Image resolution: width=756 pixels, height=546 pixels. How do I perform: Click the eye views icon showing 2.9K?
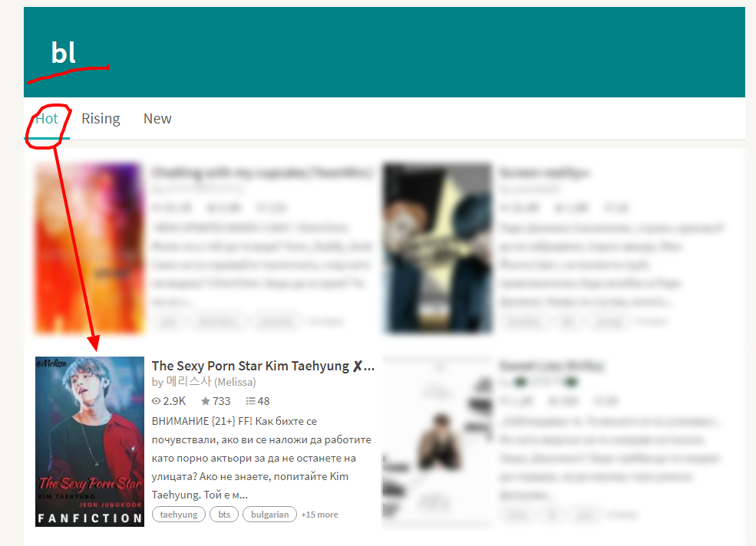(157, 401)
